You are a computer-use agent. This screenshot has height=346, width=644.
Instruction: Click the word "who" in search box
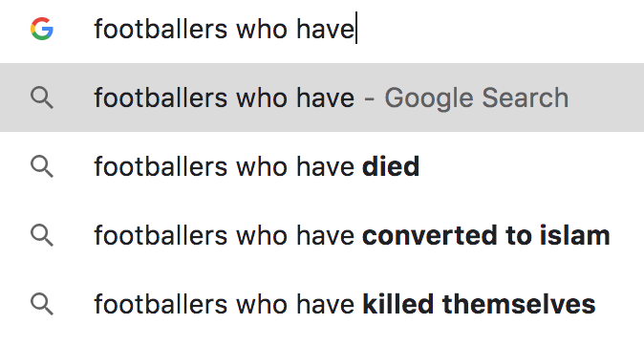[x=262, y=30]
